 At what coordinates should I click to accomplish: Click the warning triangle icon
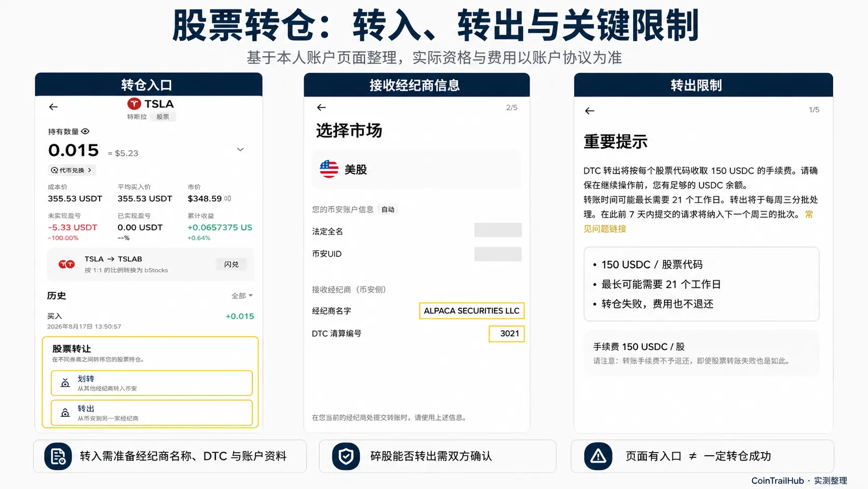tap(598, 456)
